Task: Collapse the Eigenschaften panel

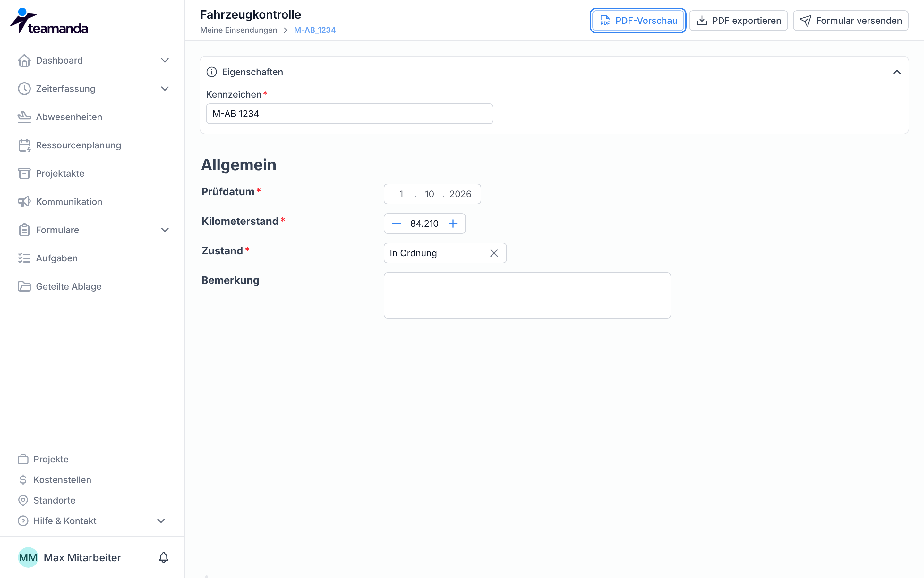Action: [x=896, y=72]
